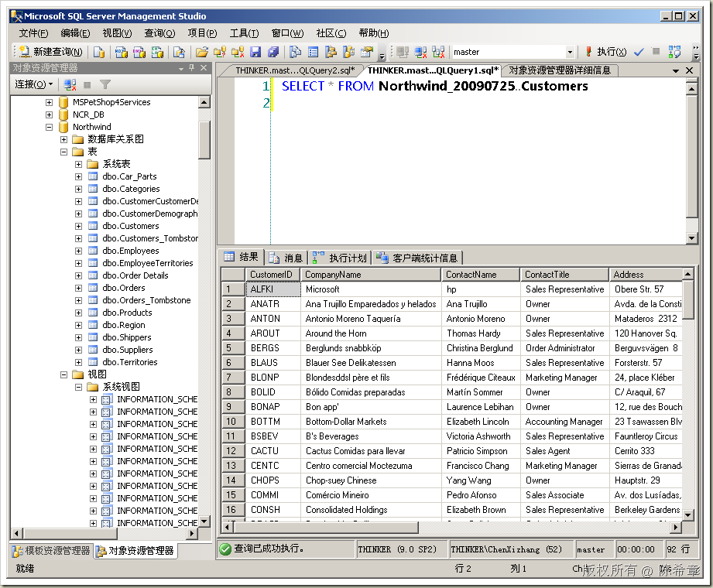Open the 编辑 Edit menu
Screen dimensions: 713x588
click(76, 33)
